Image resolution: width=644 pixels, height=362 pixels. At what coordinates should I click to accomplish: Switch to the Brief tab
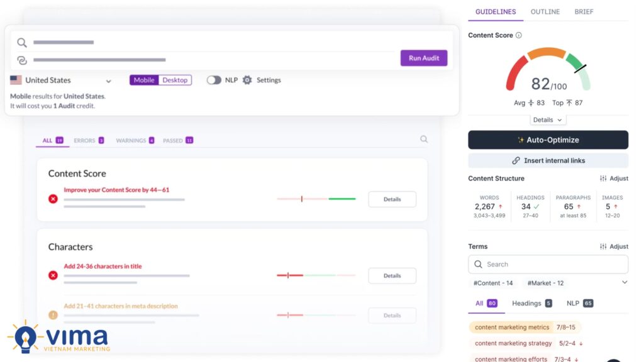coord(584,11)
